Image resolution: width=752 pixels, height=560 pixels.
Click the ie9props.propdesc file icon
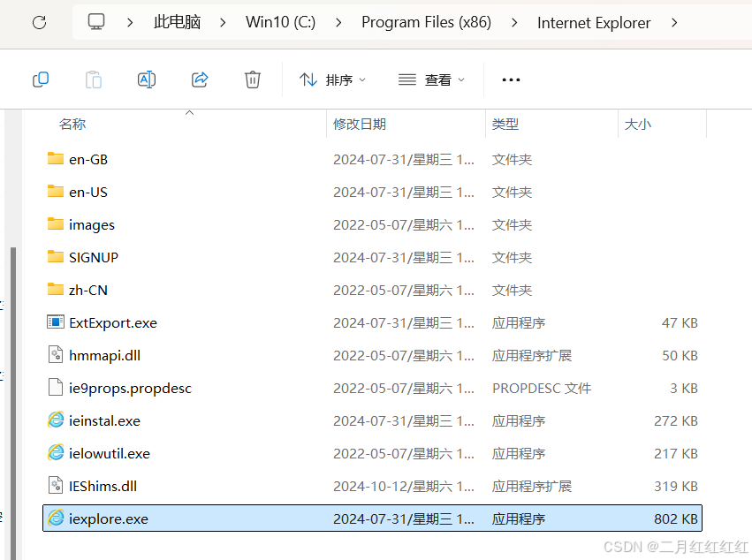56,388
